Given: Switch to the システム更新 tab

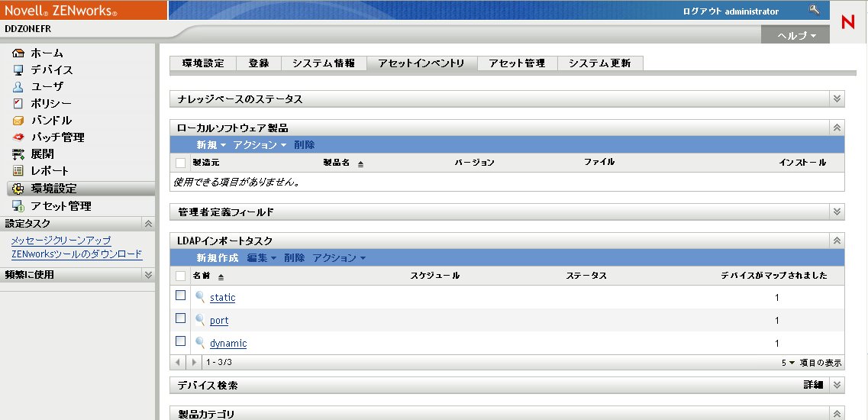Looking at the screenshot, I should coord(600,63).
